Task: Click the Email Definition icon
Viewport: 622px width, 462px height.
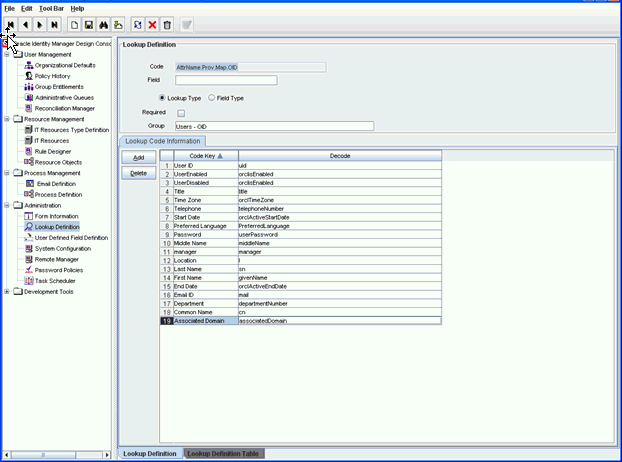Action: (x=30, y=184)
